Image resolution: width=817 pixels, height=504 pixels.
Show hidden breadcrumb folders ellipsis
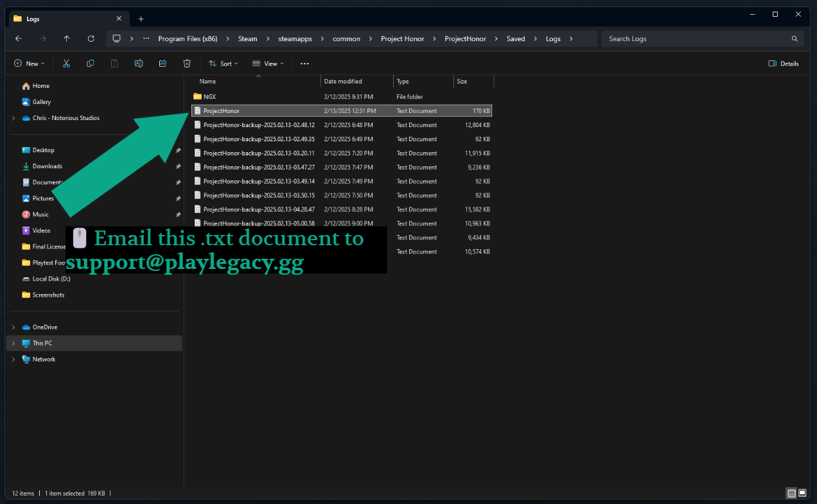(x=146, y=39)
